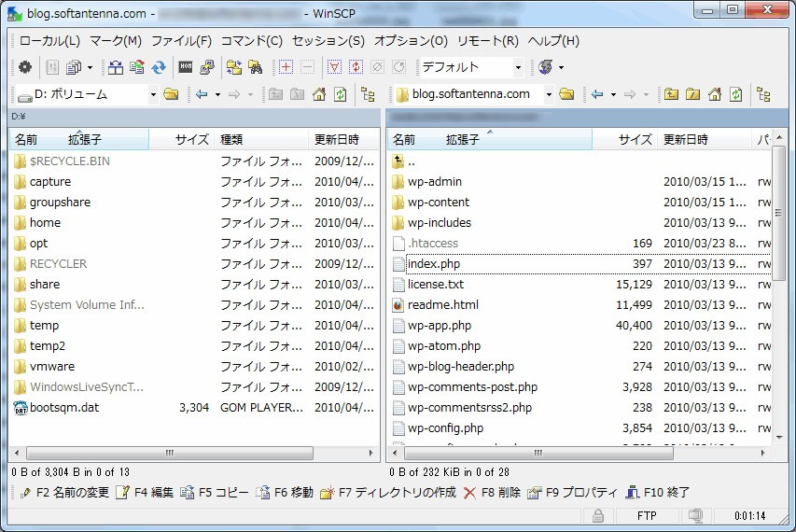Click the Synchronize toolbar icon
The height and width of the screenshot is (532, 796).
click(160, 67)
